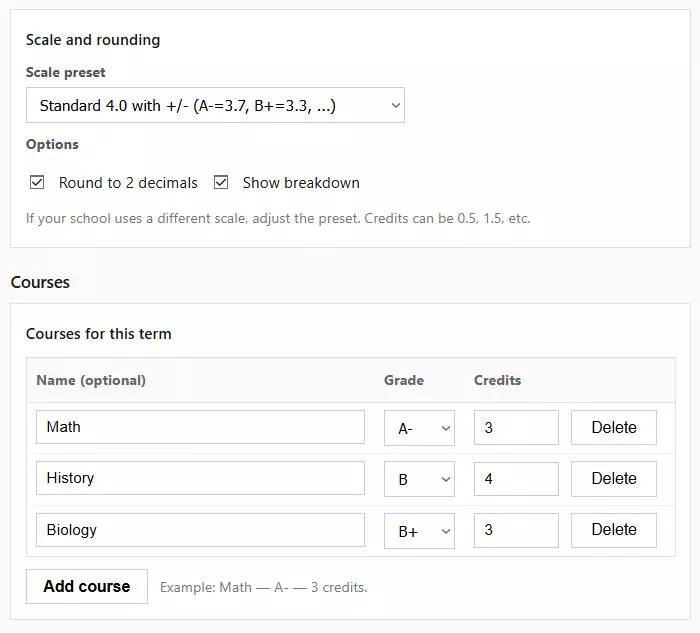Click the credits field for History
Screen dimensions: 700x633
click(x=516, y=479)
